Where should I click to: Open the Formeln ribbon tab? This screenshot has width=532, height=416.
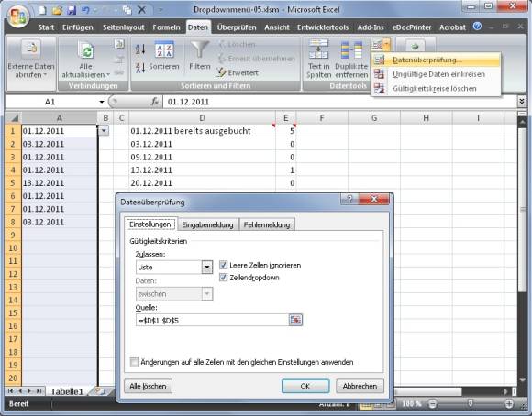(166, 27)
